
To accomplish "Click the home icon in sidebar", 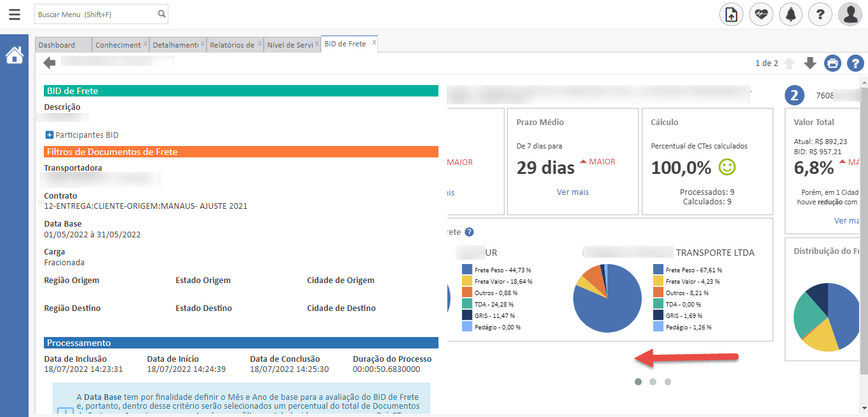I will (14, 55).
